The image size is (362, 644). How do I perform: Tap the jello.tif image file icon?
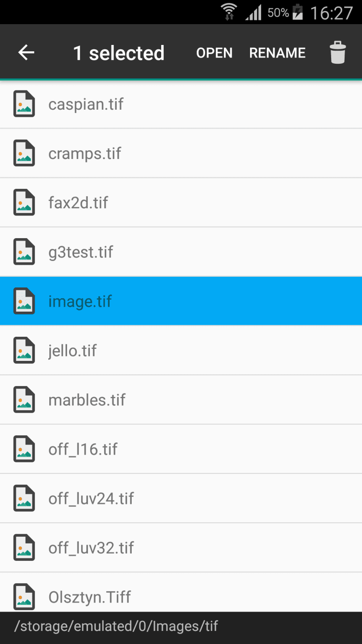pyautogui.click(x=24, y=350)
